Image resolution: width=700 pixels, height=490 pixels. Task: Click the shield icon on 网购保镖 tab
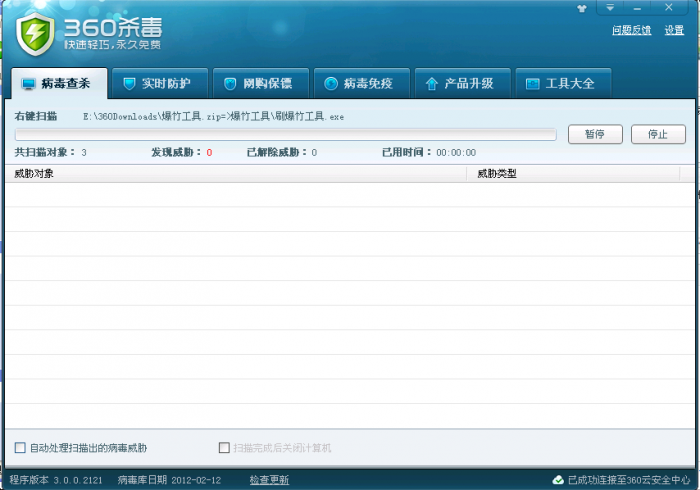(230, 84)
